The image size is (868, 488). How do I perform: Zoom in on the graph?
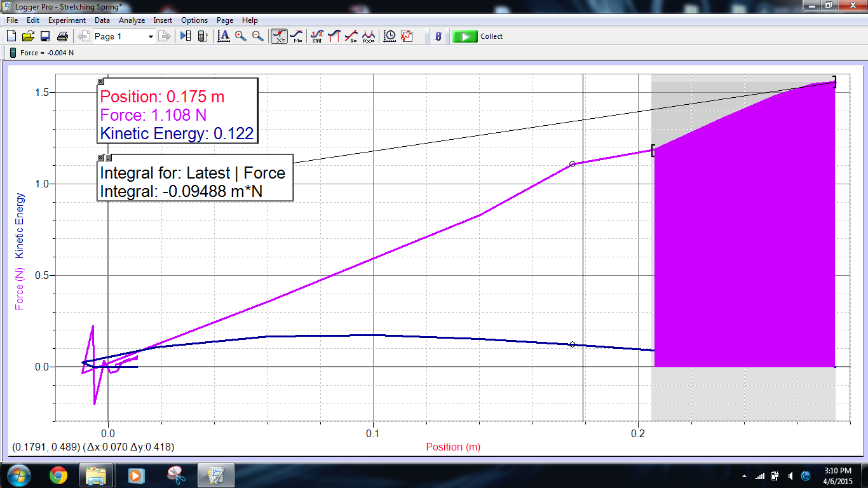click(x=240, y=36)
